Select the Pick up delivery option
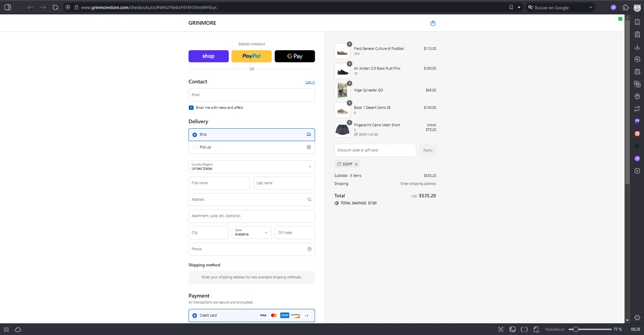644x335 pixels. pos(252,147)
